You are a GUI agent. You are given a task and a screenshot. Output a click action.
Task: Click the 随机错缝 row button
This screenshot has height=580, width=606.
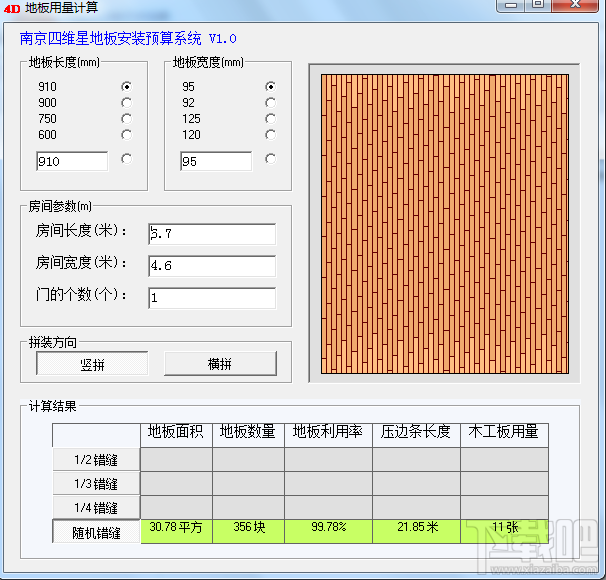coord(96,532)
